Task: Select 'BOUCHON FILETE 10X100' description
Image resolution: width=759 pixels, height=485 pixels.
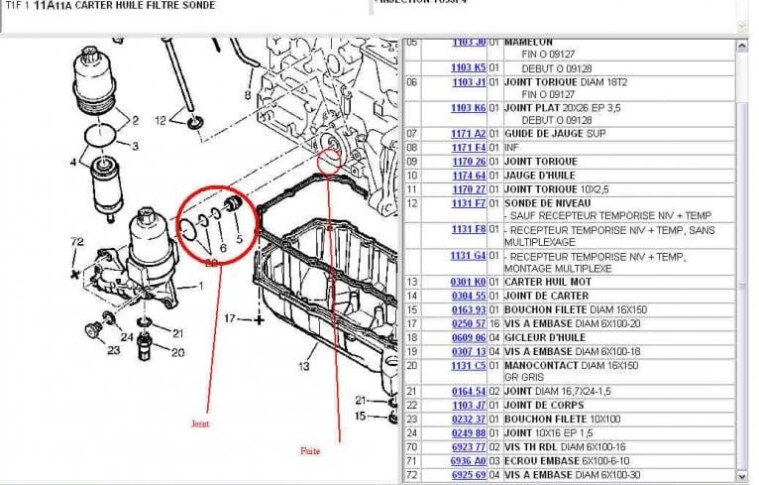Action: [x=562, y=419]
